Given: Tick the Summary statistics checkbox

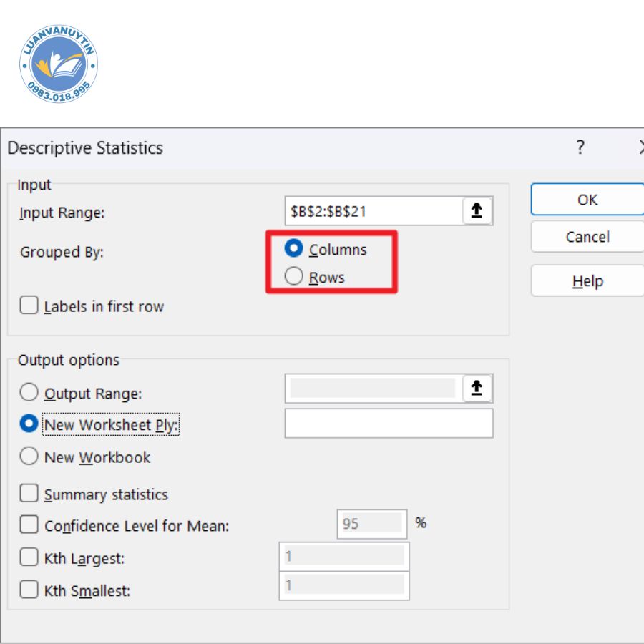Looking at the screenshot, I should 29,494.
